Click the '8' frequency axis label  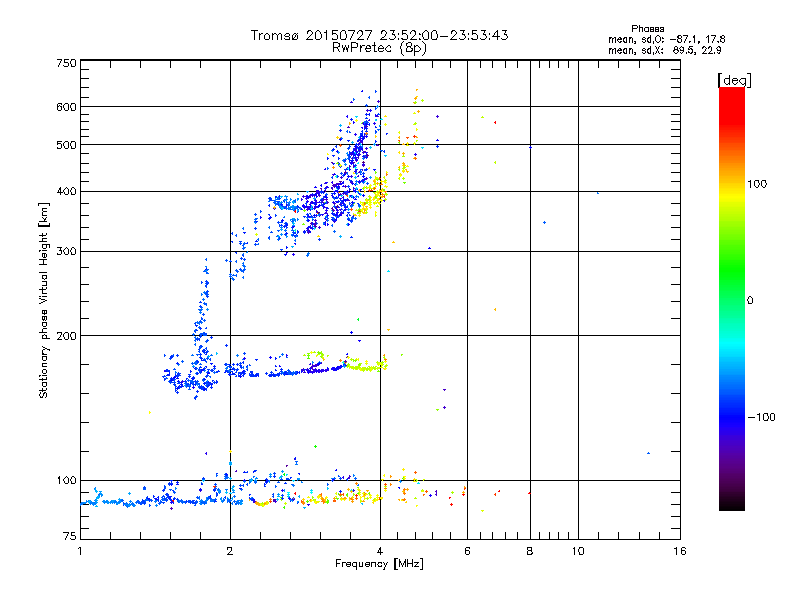pyautogui.click(x=530, y=551)
